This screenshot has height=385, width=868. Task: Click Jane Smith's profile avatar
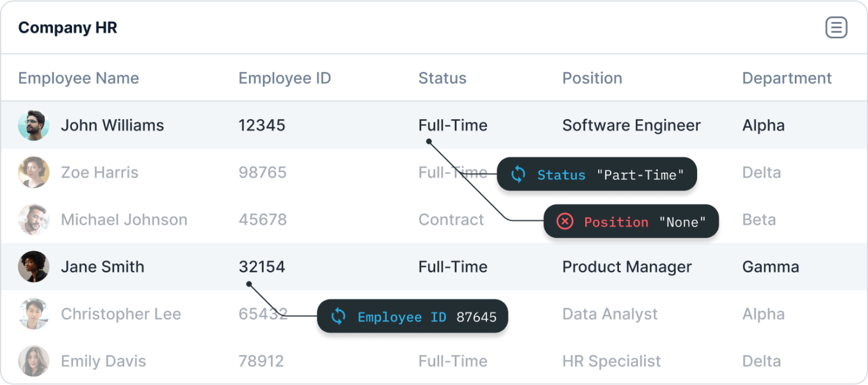[33, 267]
